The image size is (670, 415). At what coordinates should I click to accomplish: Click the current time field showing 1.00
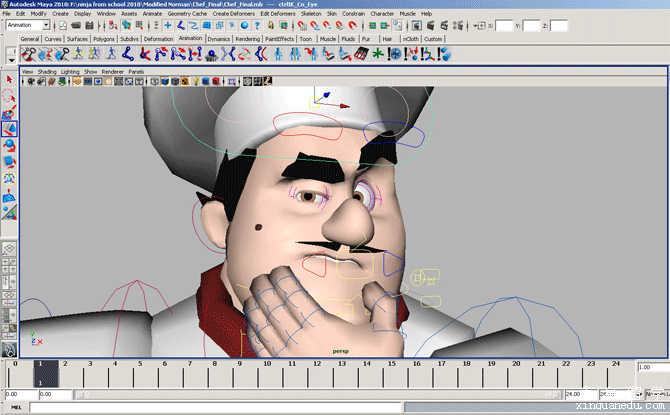pos(653,367)
